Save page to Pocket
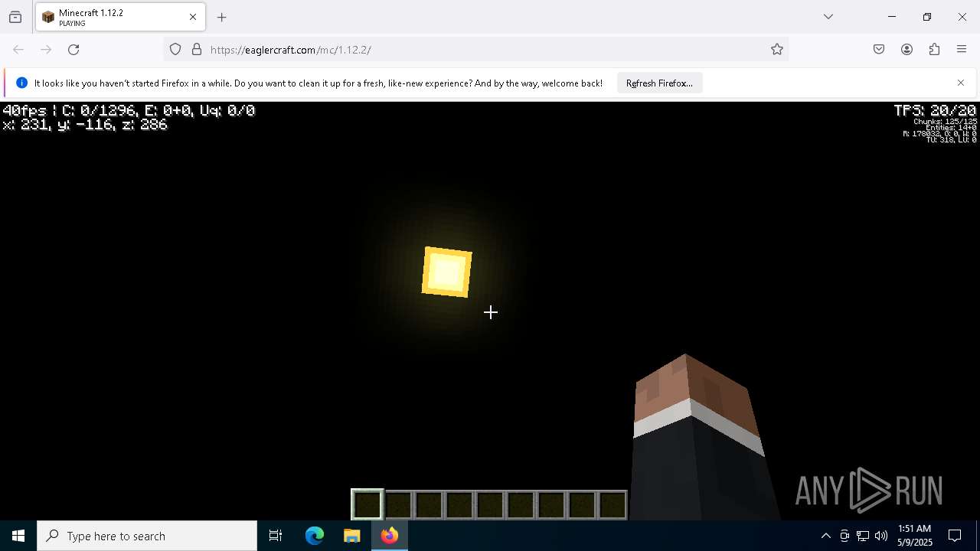 point(879,50)
